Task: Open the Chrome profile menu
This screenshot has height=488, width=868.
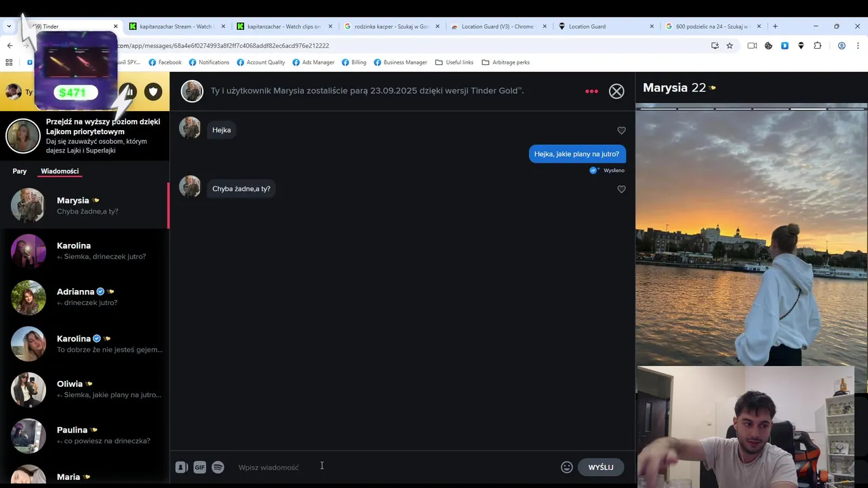Action: click(842, 45)
